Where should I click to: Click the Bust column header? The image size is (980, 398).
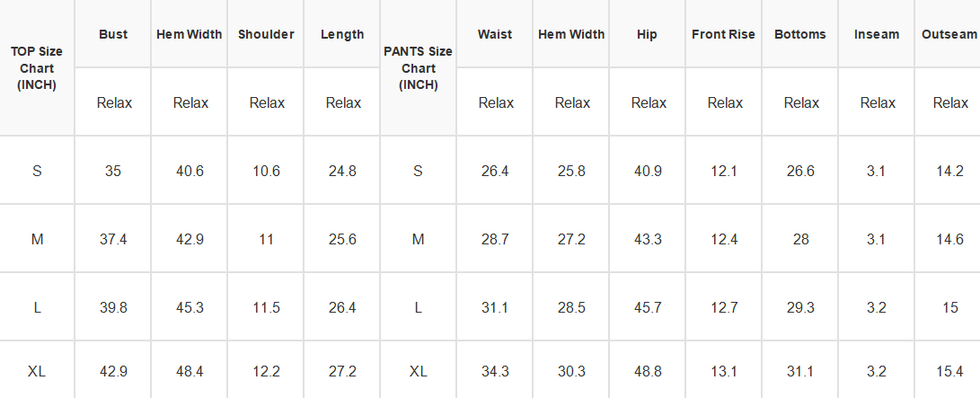pos(113,34)
